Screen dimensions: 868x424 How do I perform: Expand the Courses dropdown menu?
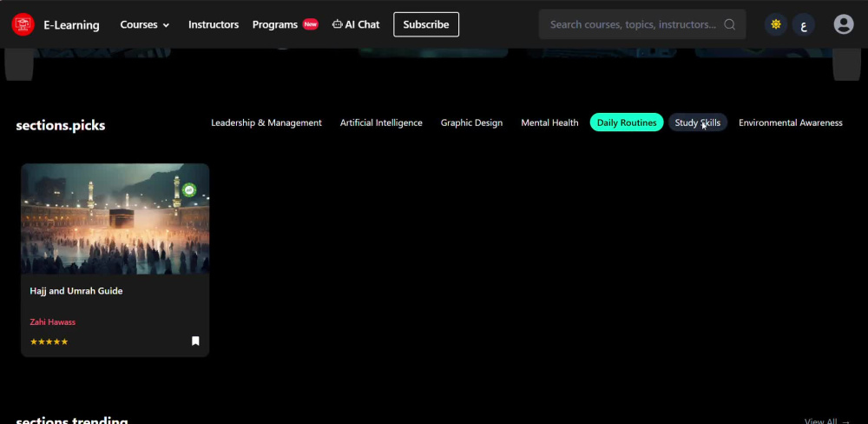144,25
